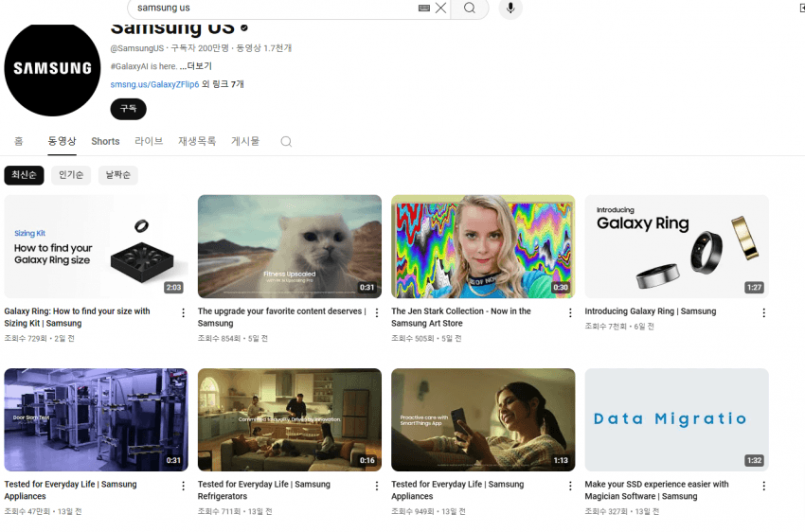The width and height of the screenshot is (805, 532).
Task: Open options menu for Jen Stark Collection video
Action: tap(570, 312)
